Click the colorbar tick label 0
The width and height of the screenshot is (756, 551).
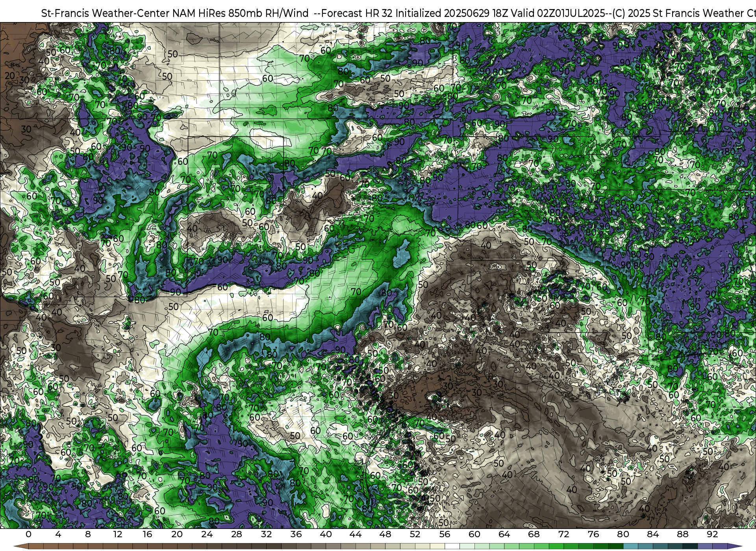point(28,534)
